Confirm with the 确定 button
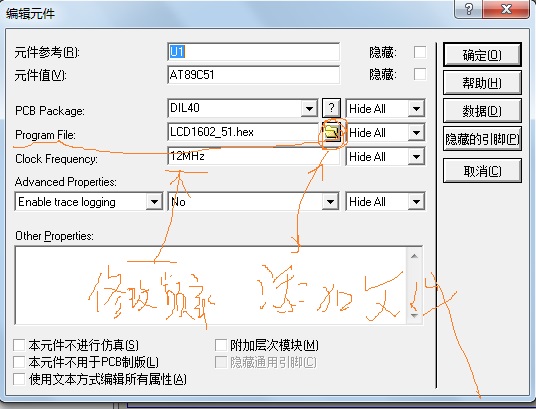This screenshot has width=536, height=409. [x=482, y=55]
